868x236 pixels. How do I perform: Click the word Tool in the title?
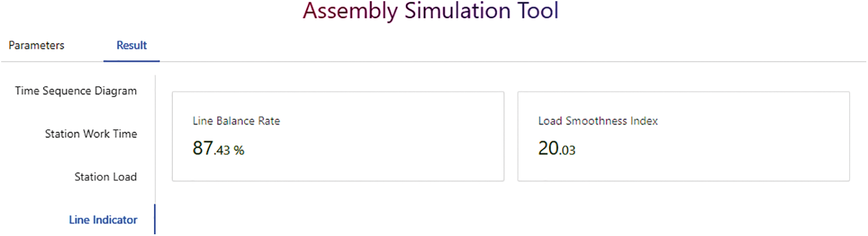(x=535, y=13)
